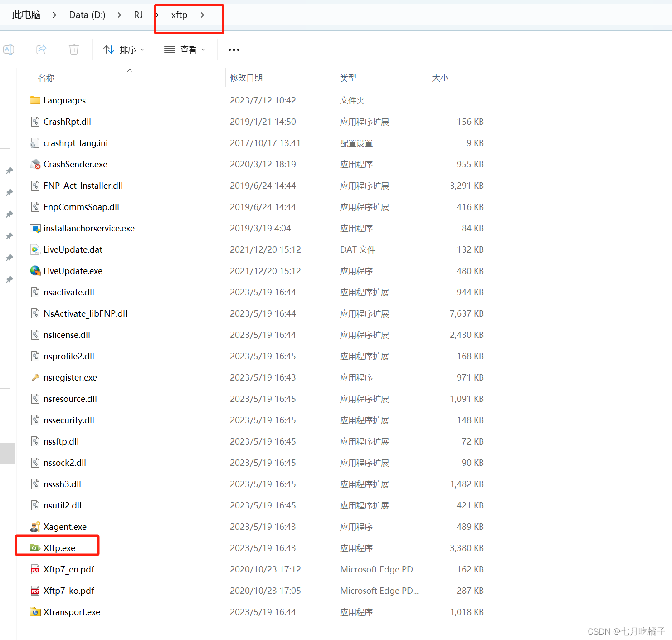Select the LiveUpdate.dat file icon

[35, 249]
